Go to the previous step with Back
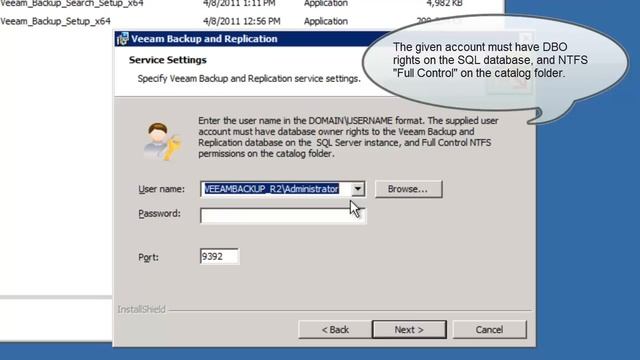The height and width of the screenshot is (360, 640). [x=335, y=329]
